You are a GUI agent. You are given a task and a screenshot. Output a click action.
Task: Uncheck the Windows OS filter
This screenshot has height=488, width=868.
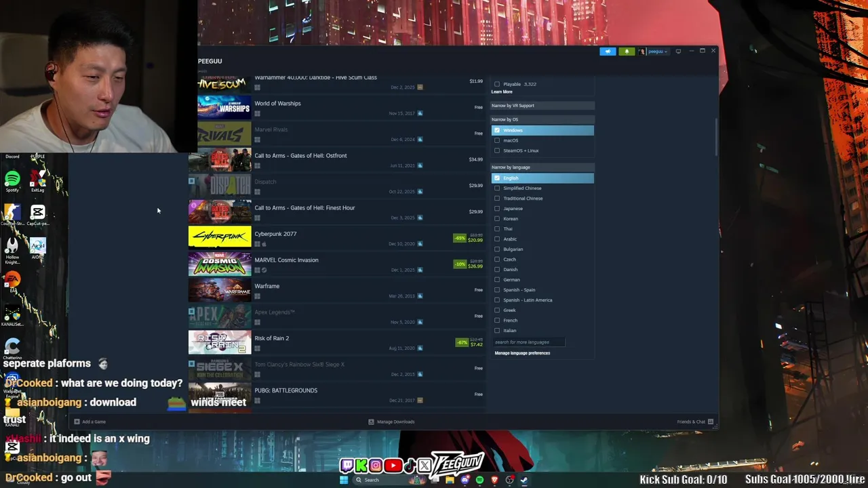pos(497,130)
